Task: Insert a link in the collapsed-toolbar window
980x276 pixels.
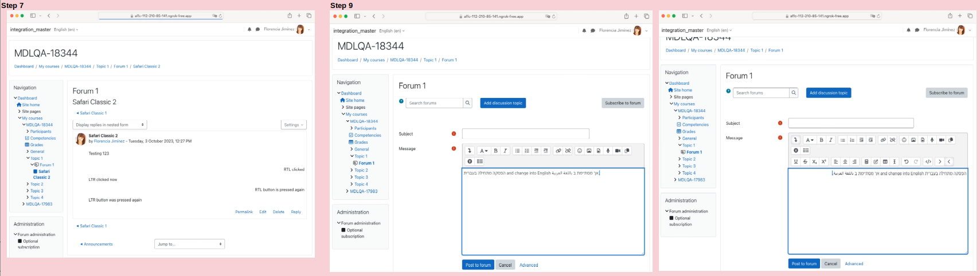Action: coord(559,151)
